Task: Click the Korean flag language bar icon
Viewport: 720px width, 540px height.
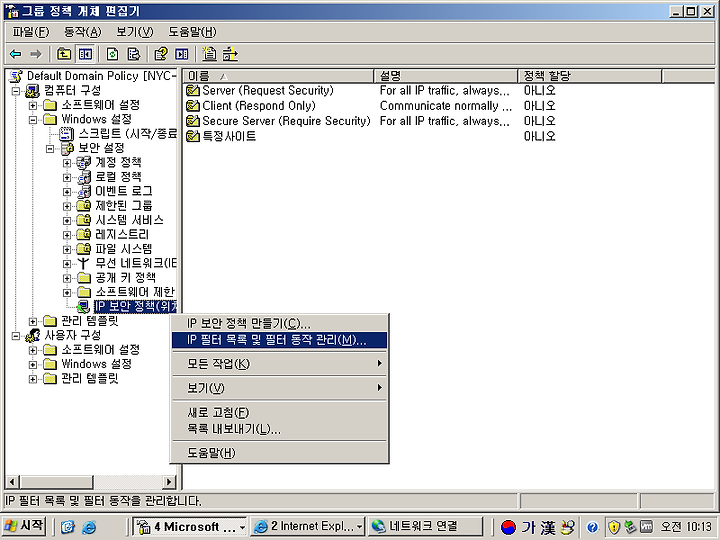Action: point(508,527)
